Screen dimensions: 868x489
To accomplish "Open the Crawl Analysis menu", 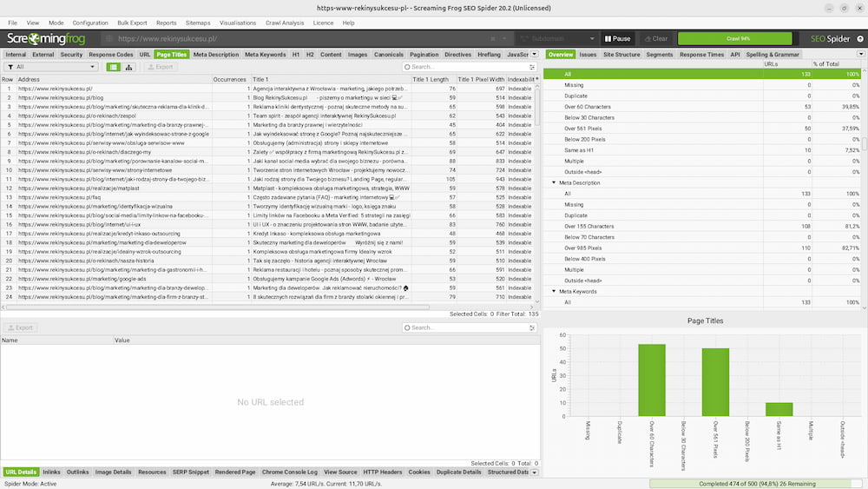I will point(285,23).
